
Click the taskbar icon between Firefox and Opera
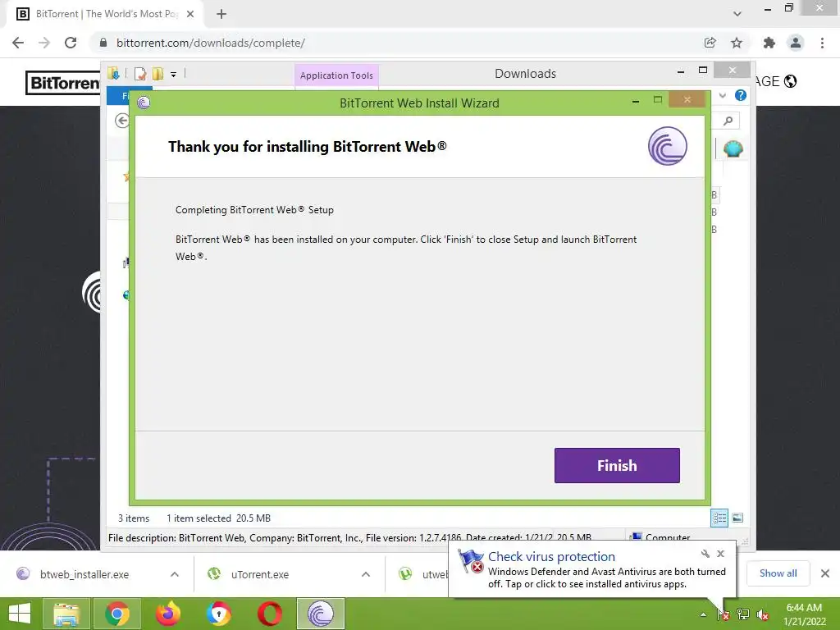[x=218, y=614]
